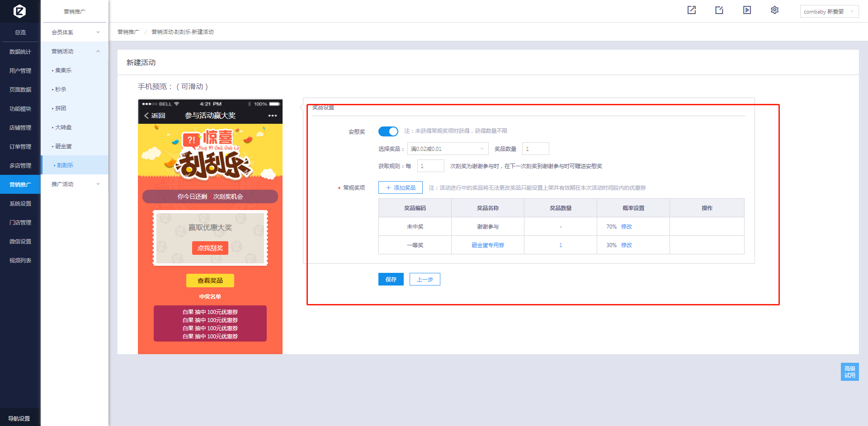This screenshot has width=868, height=426.
Task: Tap the back arrow in phone preview
Action: [x=146, y=116]
